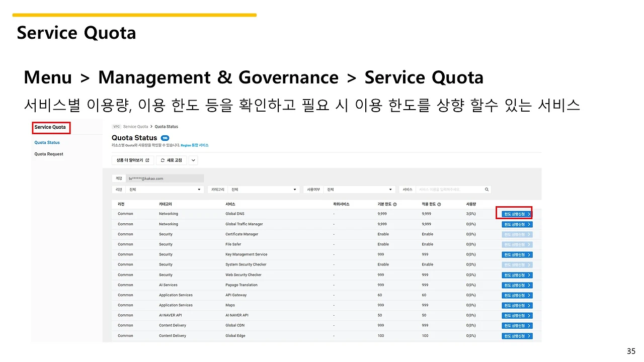Click the Service Quota breadcrumb link
The image size is (644, 362).
(135, 127)
